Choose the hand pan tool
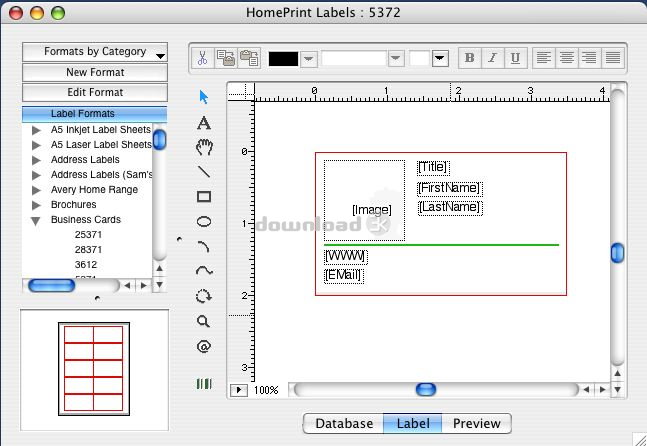This screenshot has height=446, width=647. [x=204, y=147]
